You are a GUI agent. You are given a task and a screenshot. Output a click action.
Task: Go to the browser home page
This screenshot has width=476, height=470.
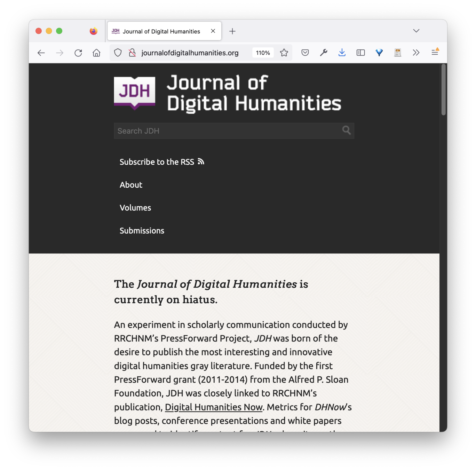(x=96, y=53)
